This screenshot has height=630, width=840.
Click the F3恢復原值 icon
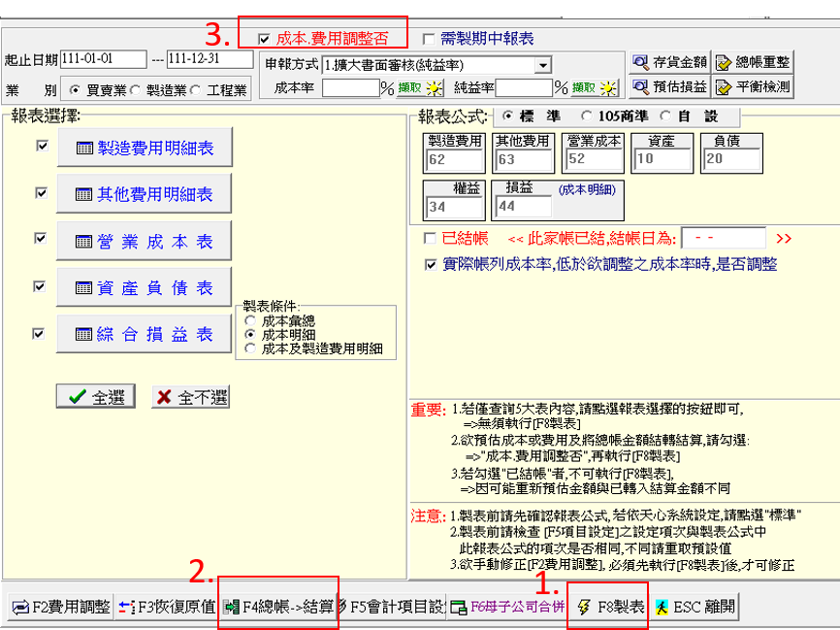tap(127, 608)
